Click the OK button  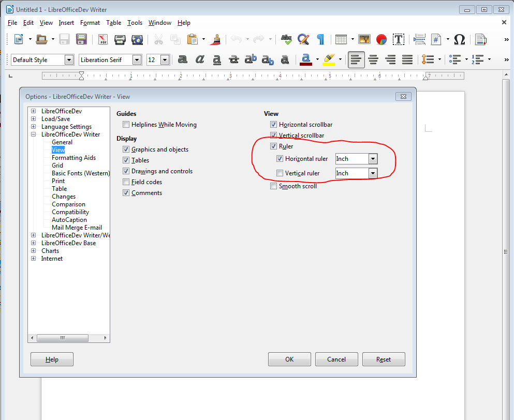pos(289,359)
